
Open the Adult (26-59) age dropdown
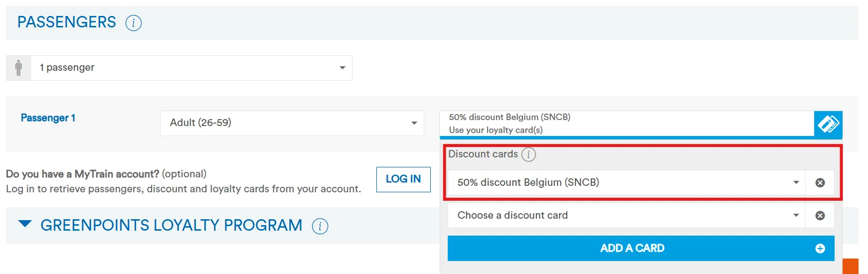point(292,123)
